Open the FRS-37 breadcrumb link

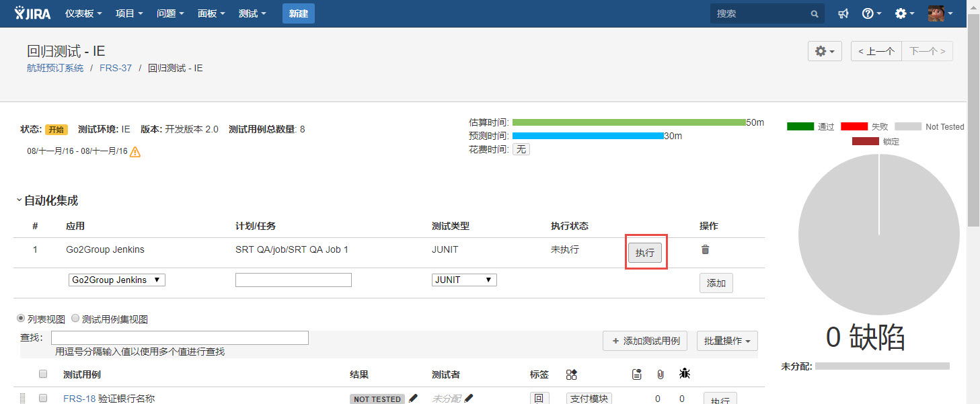[x=116, y=68]
